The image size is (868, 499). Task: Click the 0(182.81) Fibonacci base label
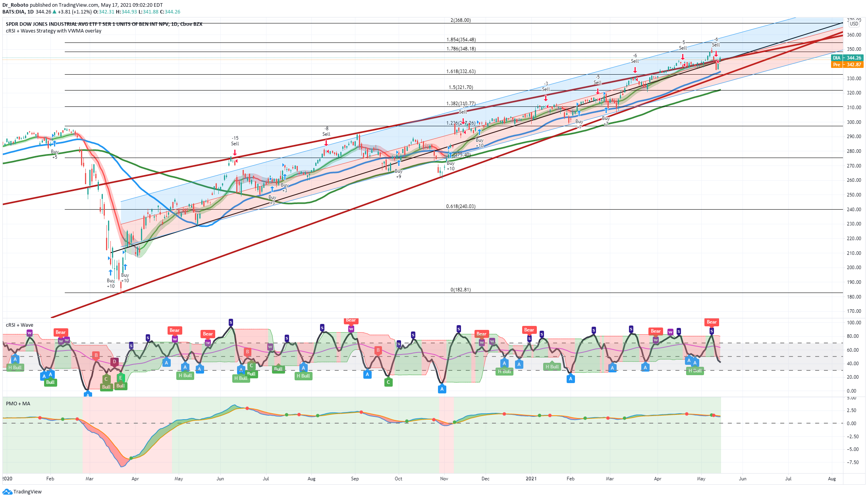461,290
